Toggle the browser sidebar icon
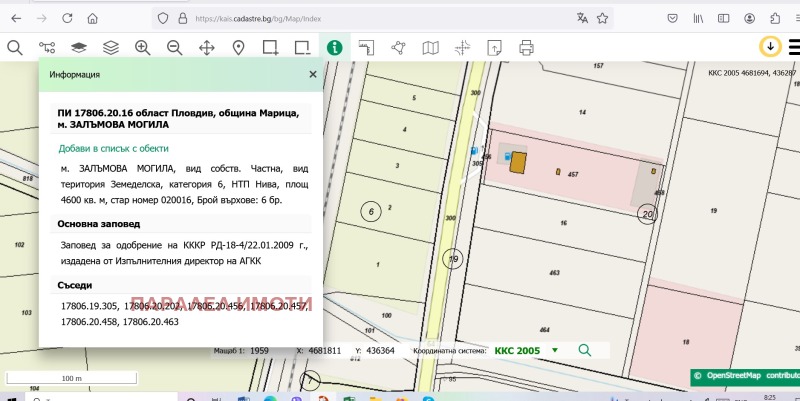Screen dimensions: 800x401 click(723, 18)
